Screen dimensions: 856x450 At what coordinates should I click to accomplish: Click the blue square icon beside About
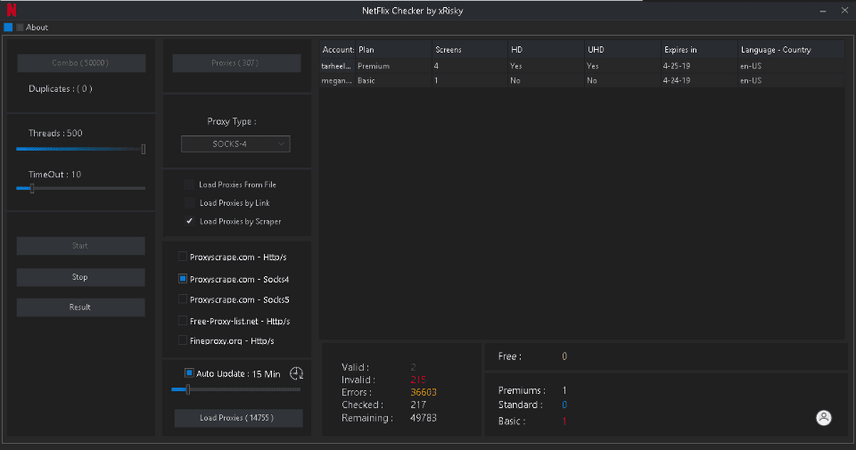8,27
